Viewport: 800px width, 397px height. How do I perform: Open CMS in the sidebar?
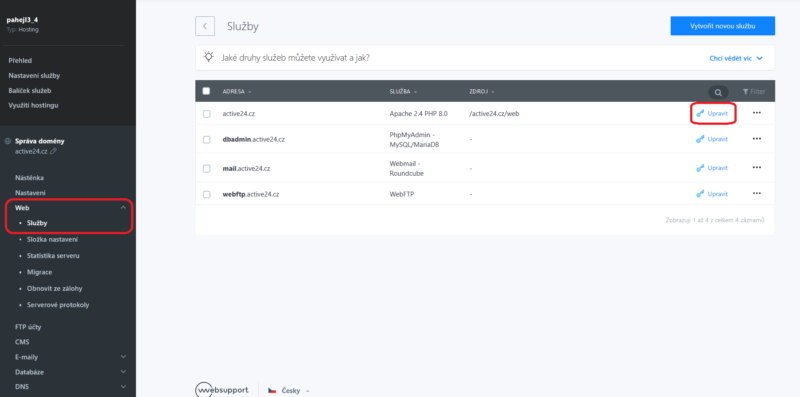22,342
